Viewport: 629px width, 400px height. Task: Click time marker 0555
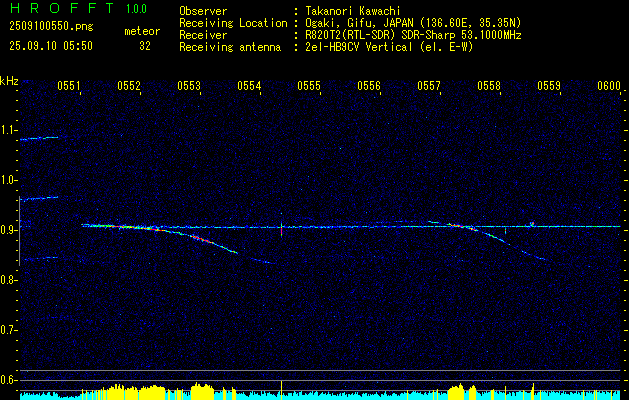pos(309,85)
